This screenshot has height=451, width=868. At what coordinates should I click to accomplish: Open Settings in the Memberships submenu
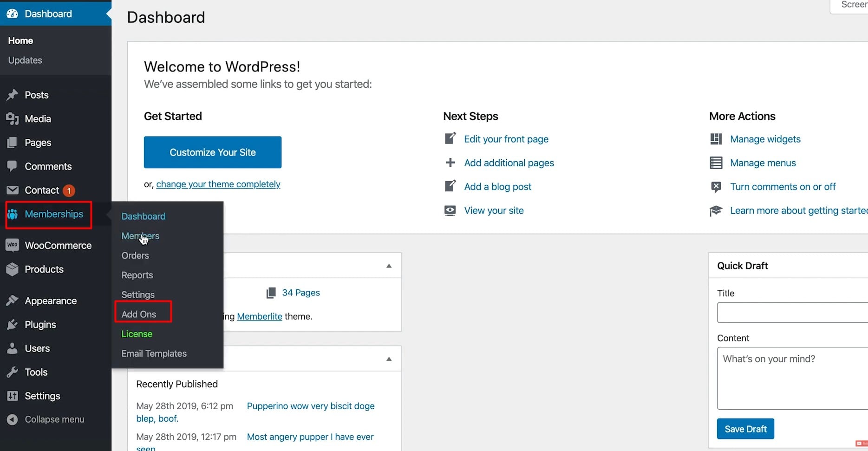tap(138, 294)
